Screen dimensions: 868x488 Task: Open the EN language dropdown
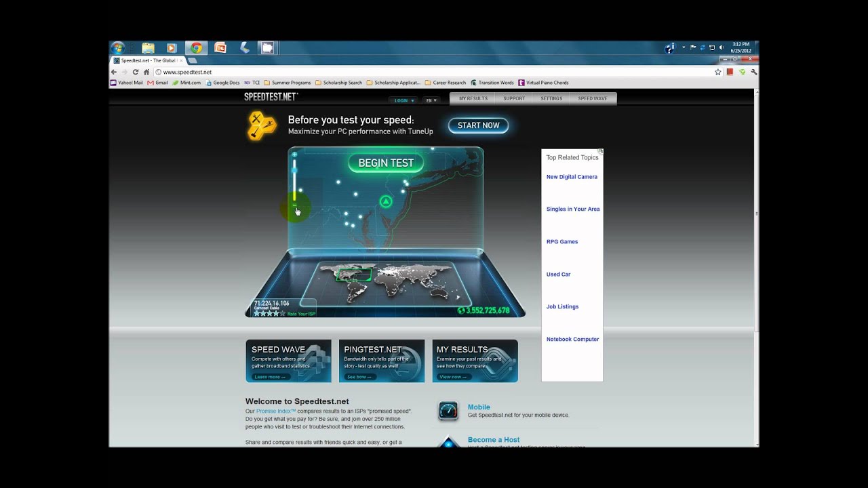coord(431,100)
